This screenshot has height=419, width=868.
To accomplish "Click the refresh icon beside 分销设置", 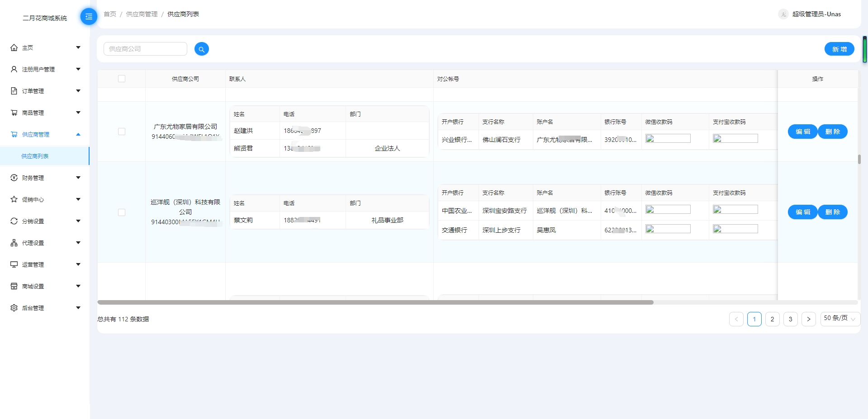I will 14,221.
